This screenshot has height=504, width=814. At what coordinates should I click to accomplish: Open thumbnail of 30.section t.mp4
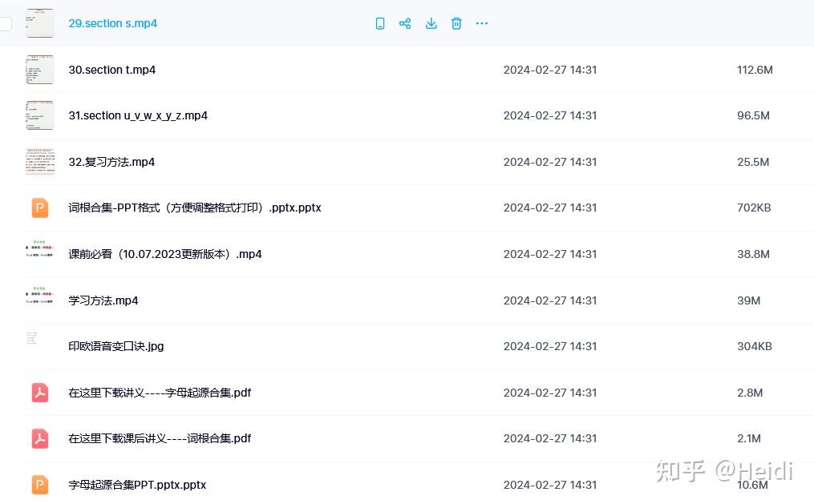(40, 70)
